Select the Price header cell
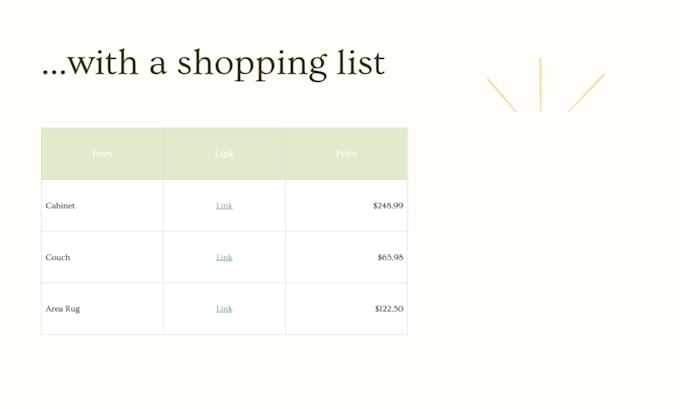The width and height of the screenshot is (680, 409). pyautogui.click(x=347, y=154)
